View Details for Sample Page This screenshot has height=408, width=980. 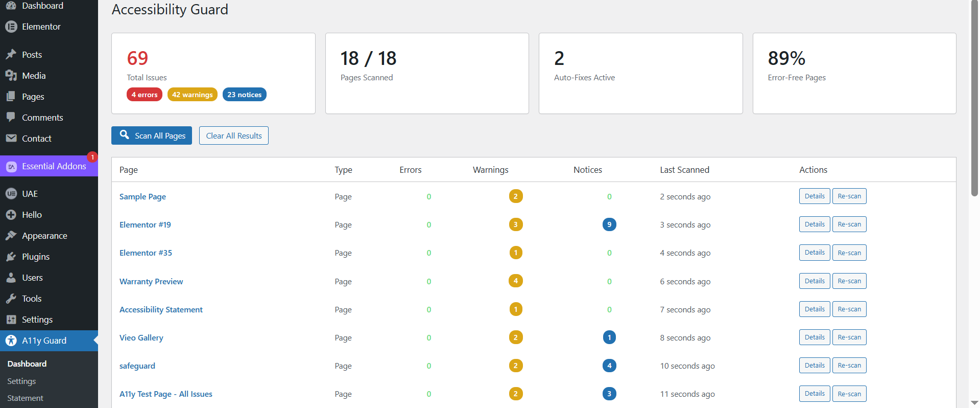[814, 196]
